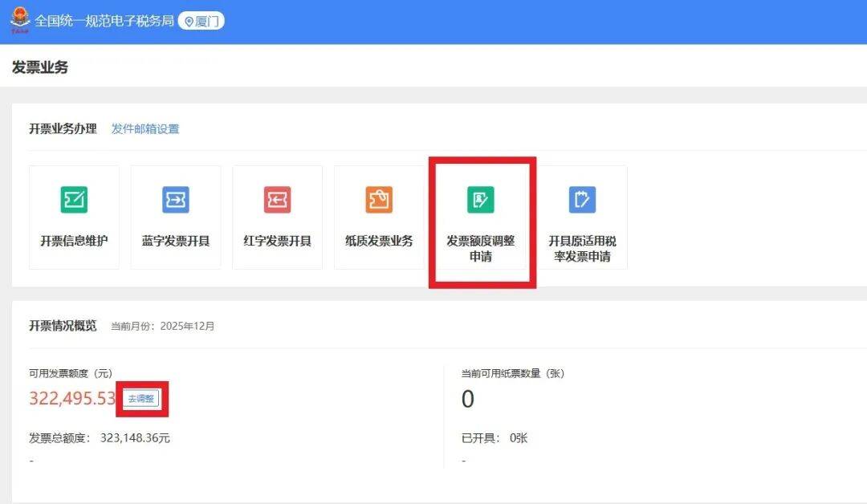Open the orange 纸质发票业务 icon
Screen dimensions: 867x504
(379, 200)
